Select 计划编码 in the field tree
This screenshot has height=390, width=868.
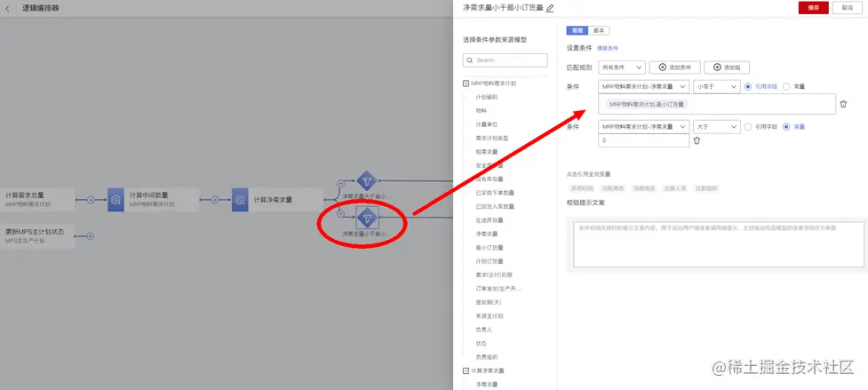[487, 97]
